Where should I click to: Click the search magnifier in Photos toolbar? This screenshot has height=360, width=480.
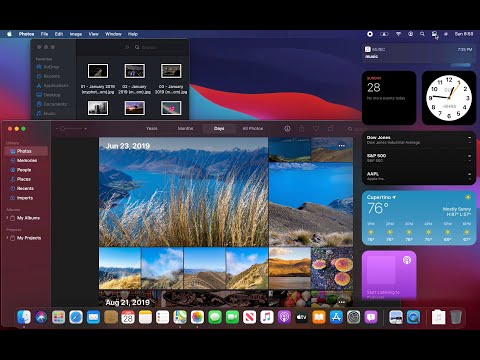[350, 129]
